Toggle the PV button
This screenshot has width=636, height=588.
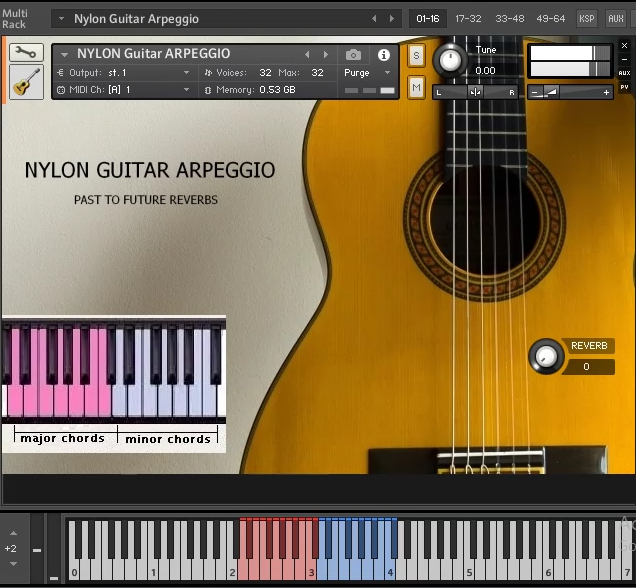(x=624, y=87)
